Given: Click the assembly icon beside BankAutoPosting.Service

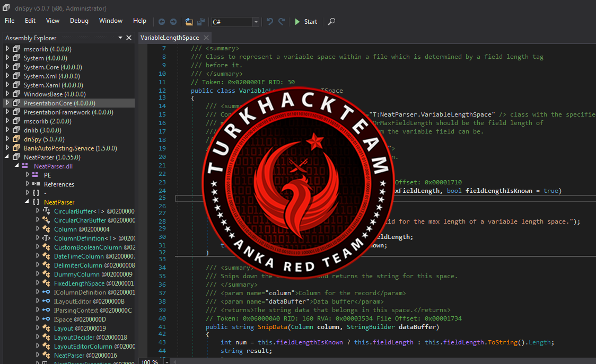Looking at the screenshot, I should 16,148.
